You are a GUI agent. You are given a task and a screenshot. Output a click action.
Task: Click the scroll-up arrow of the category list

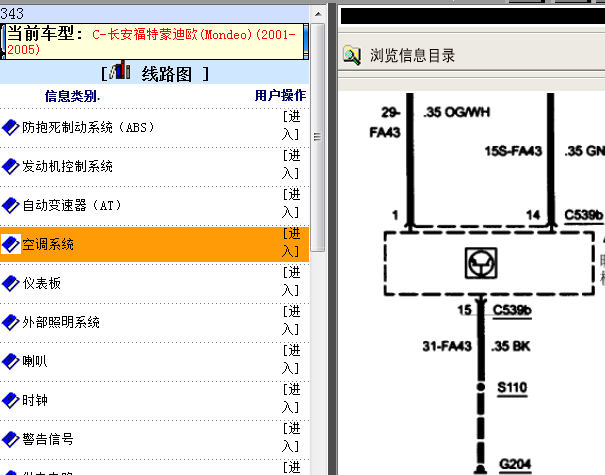click(x=318, y=15)
